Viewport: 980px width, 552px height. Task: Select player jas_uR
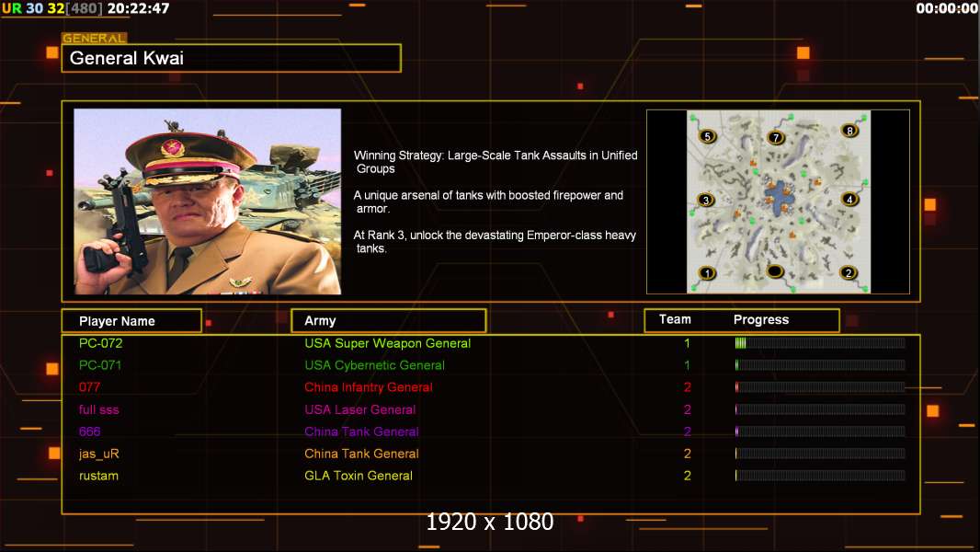click(98, 454)
